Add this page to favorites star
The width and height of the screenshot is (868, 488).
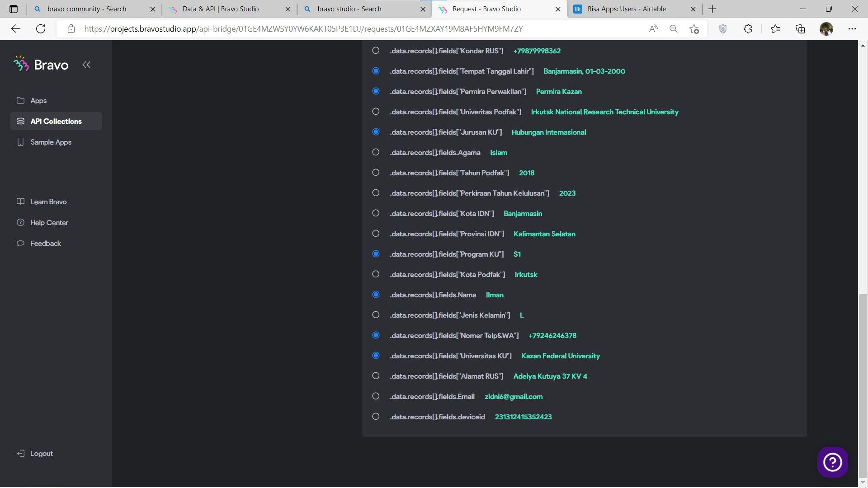click(x=694, y=29)
